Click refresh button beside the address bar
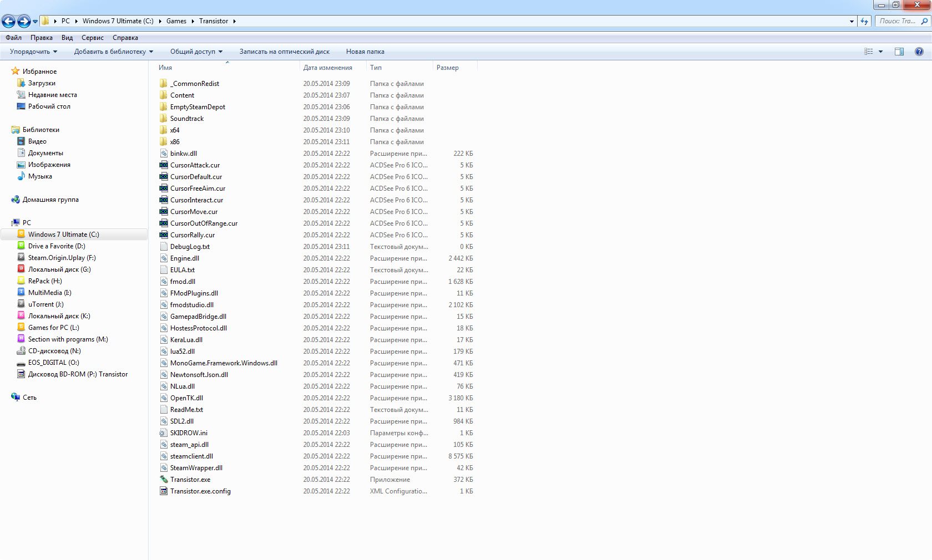 coord(864,21)
